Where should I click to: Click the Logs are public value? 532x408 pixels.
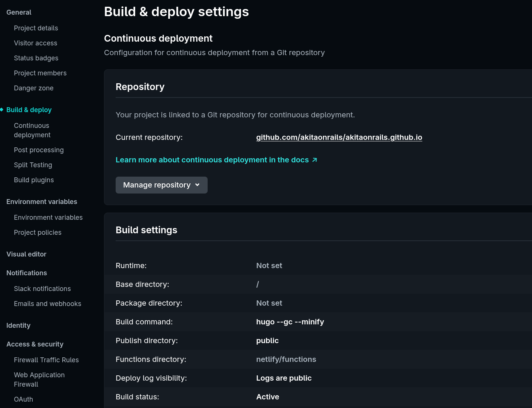(284, 378)
